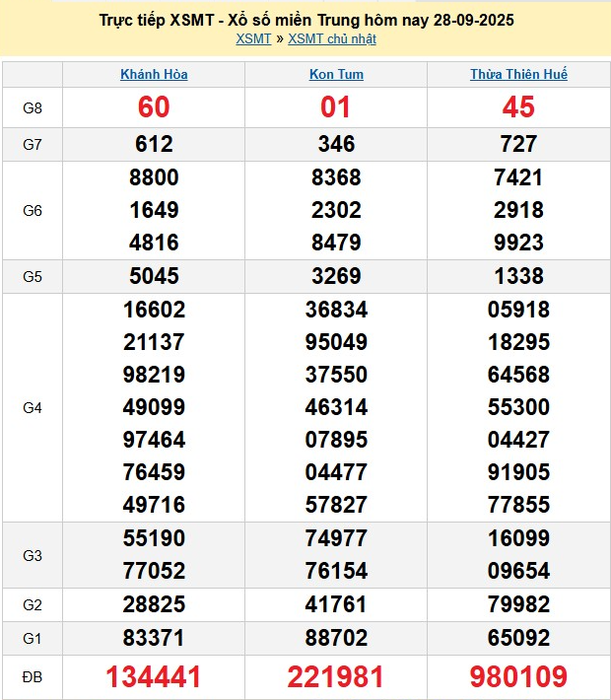Click Kon Tum G8 result 01

[336, 107]
